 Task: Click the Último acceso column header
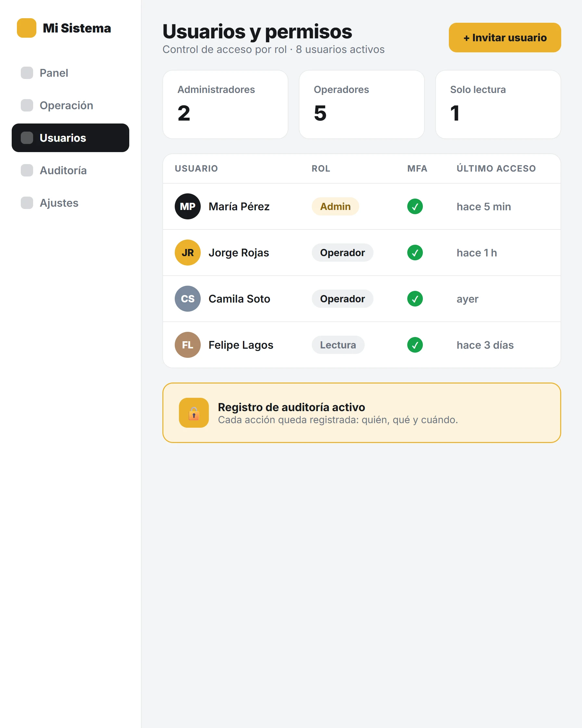tap(496, 168)
